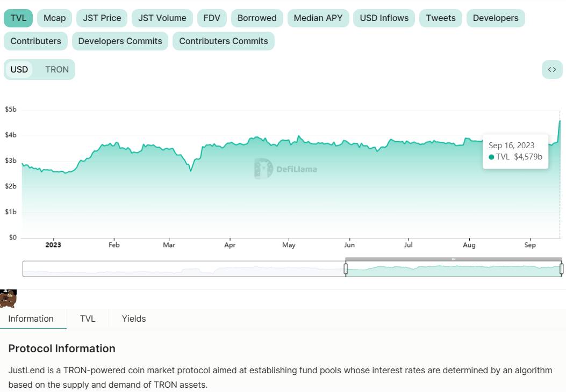
Task: Click the $2b y-axis label
Action: [10, 186]
